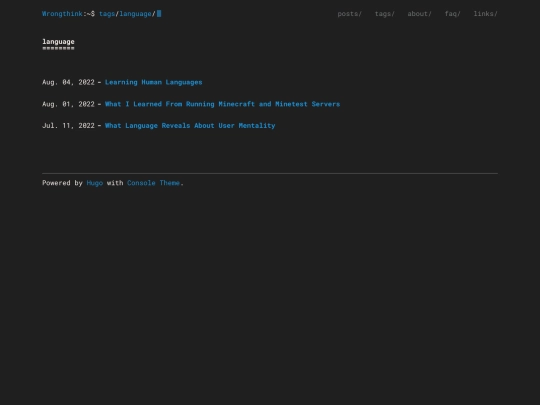The image size is (540, 405).
Task: Open language breadcrumb in prompt
Action: tap(135, 14)
